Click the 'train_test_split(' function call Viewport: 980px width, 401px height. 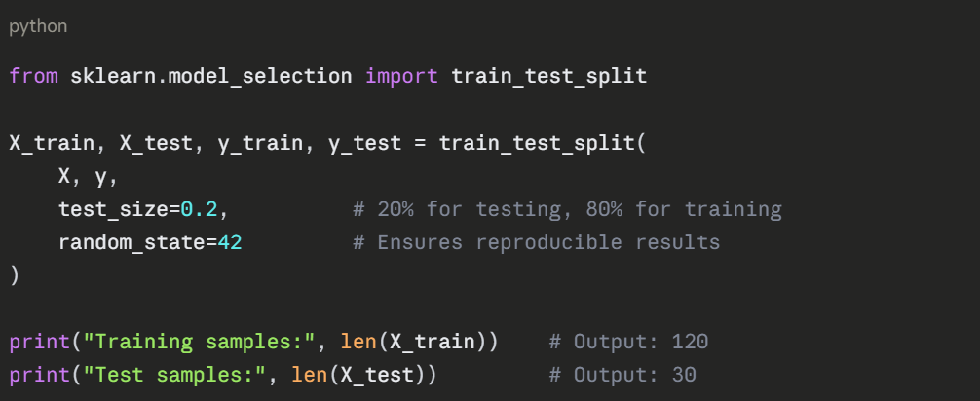coord(543,143)
